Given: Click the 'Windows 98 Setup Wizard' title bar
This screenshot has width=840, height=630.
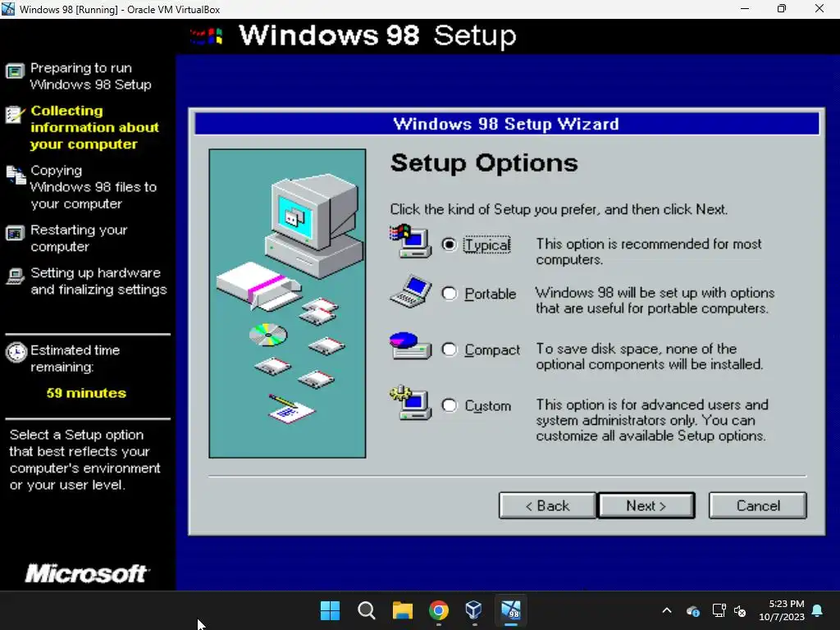Looking at the screenshot, I should coord(506,124).
